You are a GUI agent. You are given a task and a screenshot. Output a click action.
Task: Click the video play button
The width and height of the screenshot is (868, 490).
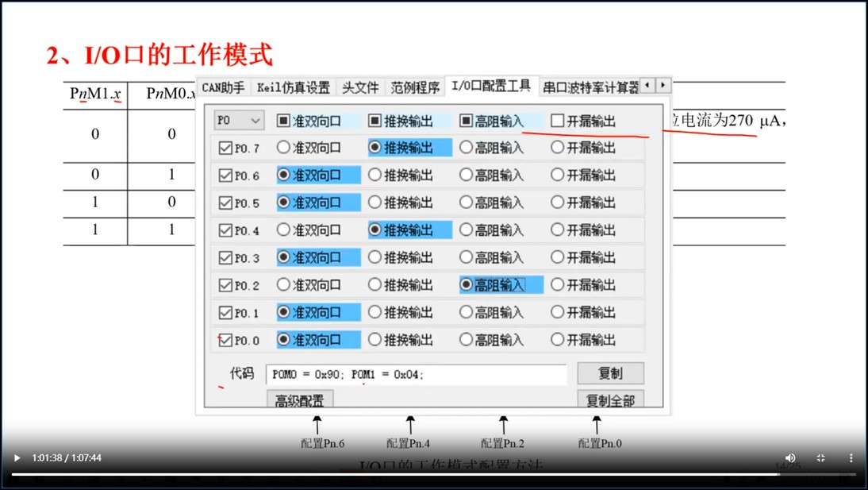tap(17, 458)
